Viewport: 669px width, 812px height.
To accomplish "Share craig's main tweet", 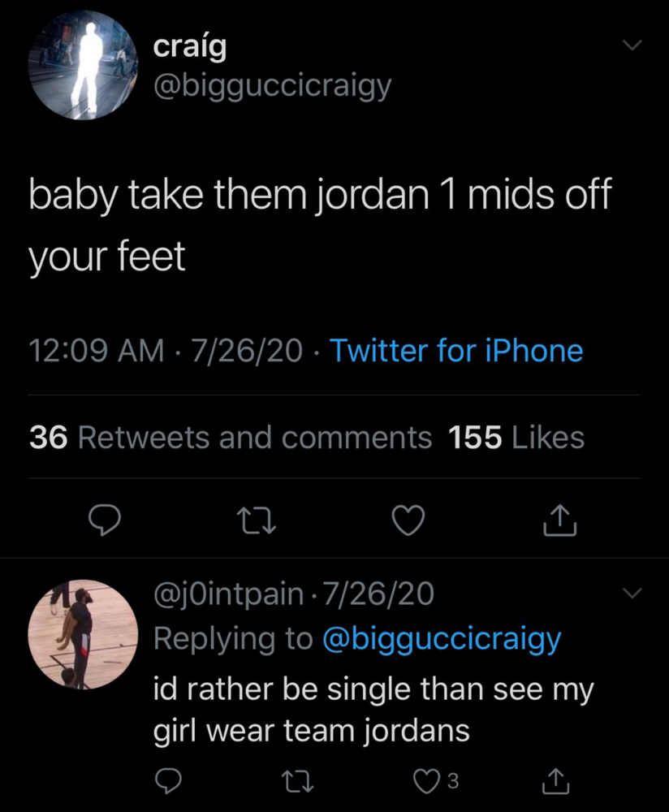I will (x=559, y=520).
